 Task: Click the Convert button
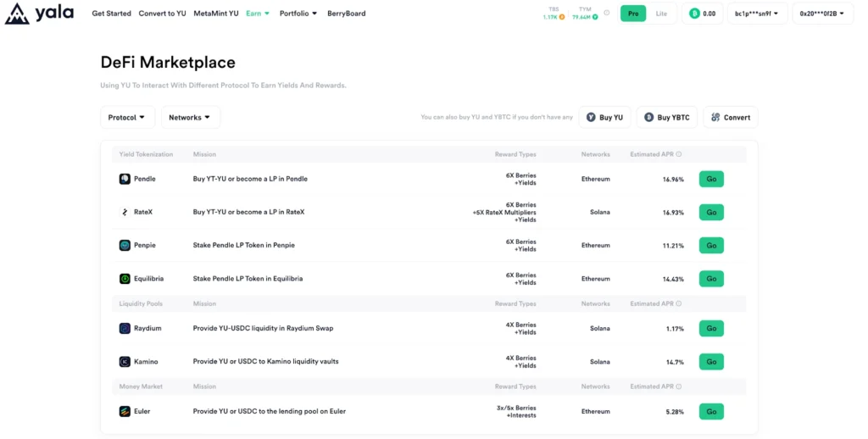click(731, 117)
